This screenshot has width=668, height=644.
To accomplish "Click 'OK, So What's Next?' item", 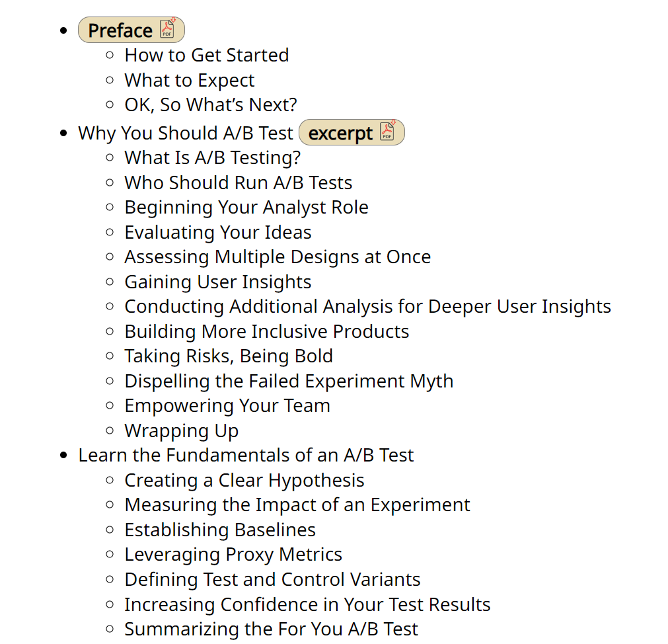I will (x=211, y=105).
